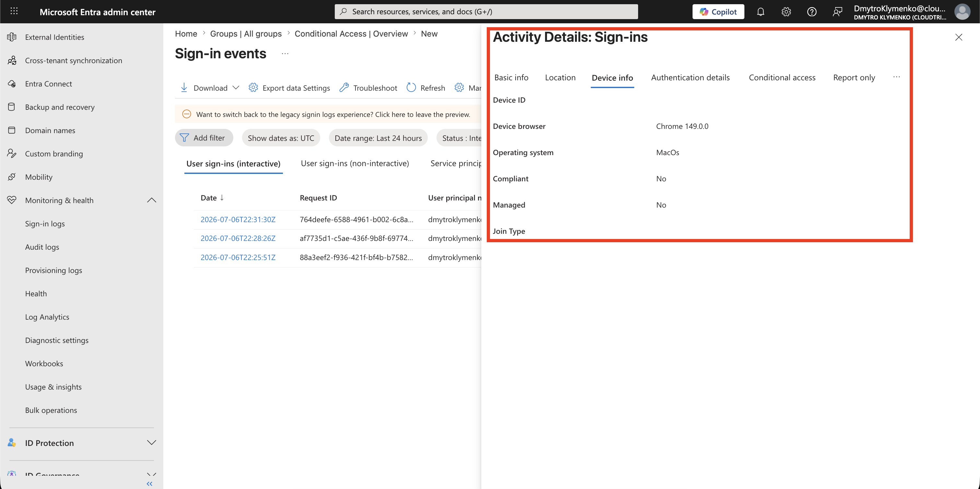The height and width of the screenshot is (489, 980).
Task: Open Diagnostic settings
Action: pyautogui.click(x=57, y=340)
